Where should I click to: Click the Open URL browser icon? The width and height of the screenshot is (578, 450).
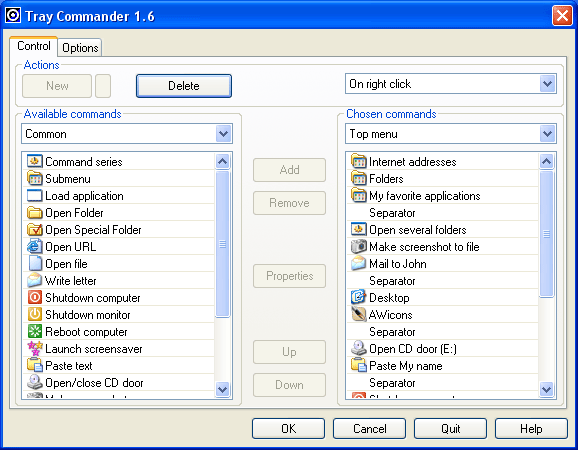[35, 247]
